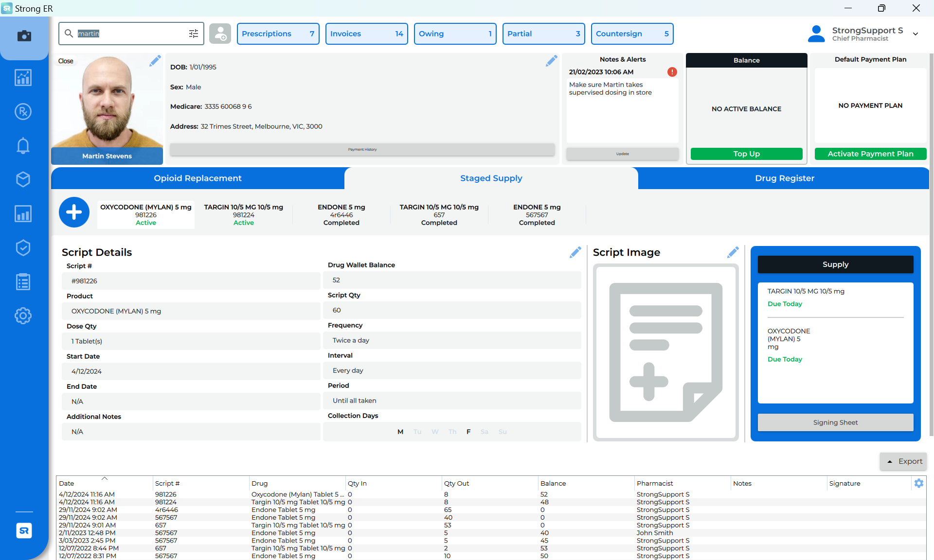Toggle Friday collection day
934x560 pixels.
coord(468,432)
